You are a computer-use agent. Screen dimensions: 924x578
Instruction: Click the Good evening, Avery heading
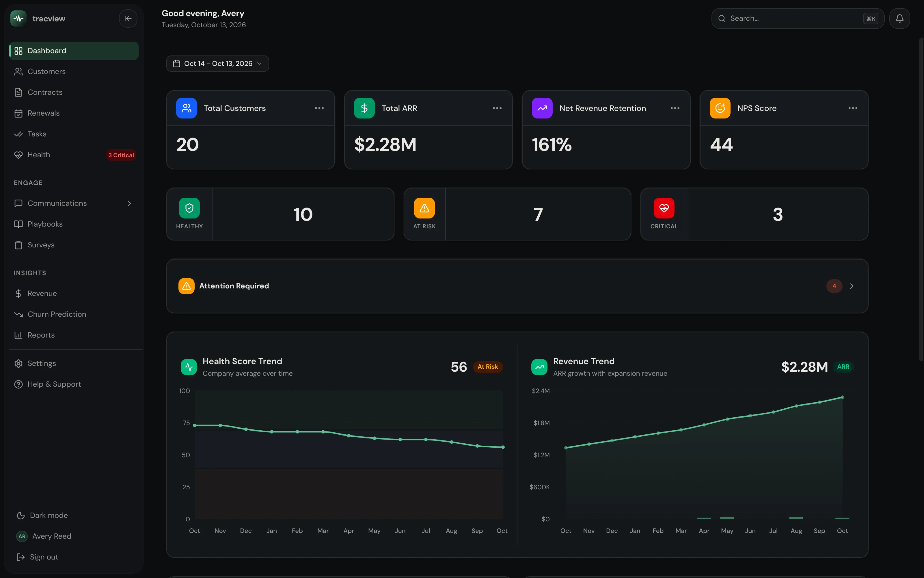[x=203, y=13]
